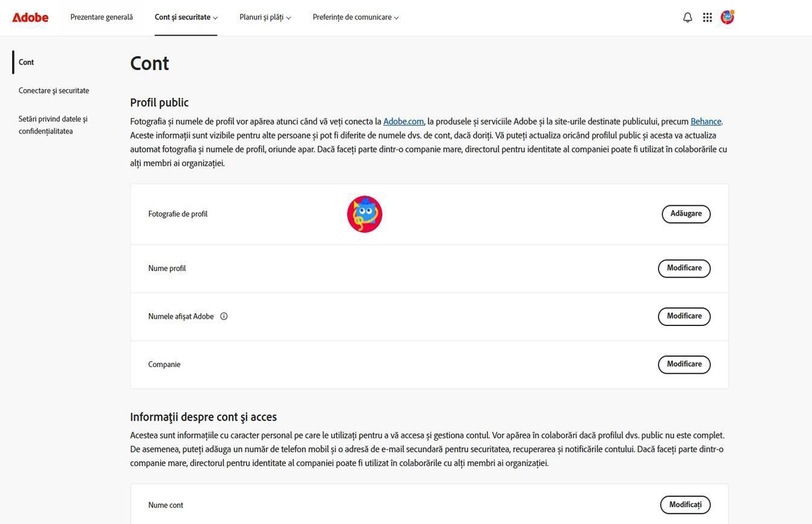Go to Prezentare generală

(101, 18)
